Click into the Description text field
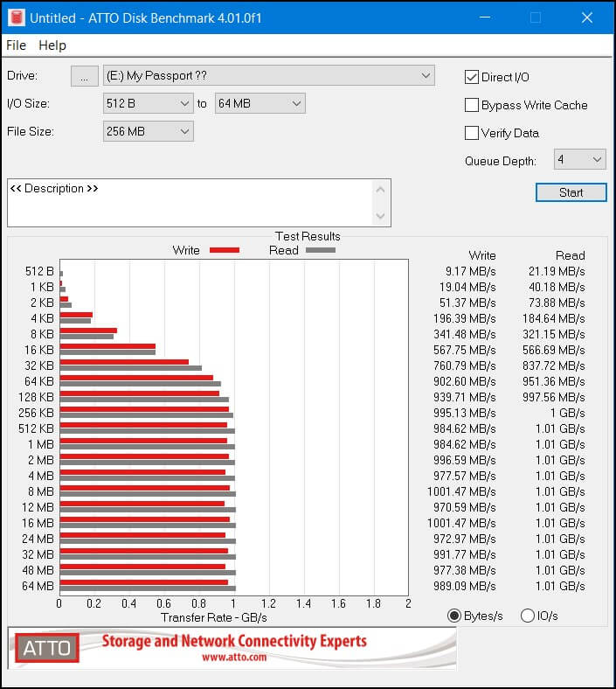 pyautogui.click(x=190, y=203)
